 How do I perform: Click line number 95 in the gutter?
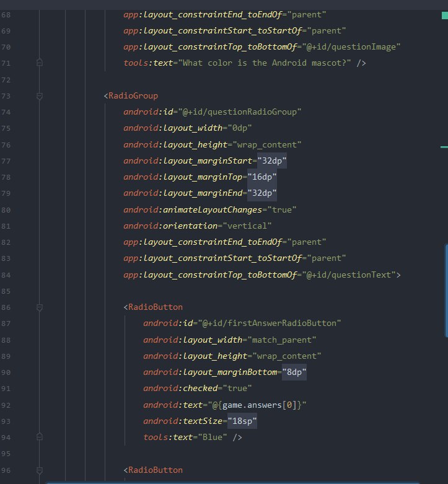[6, 454]
